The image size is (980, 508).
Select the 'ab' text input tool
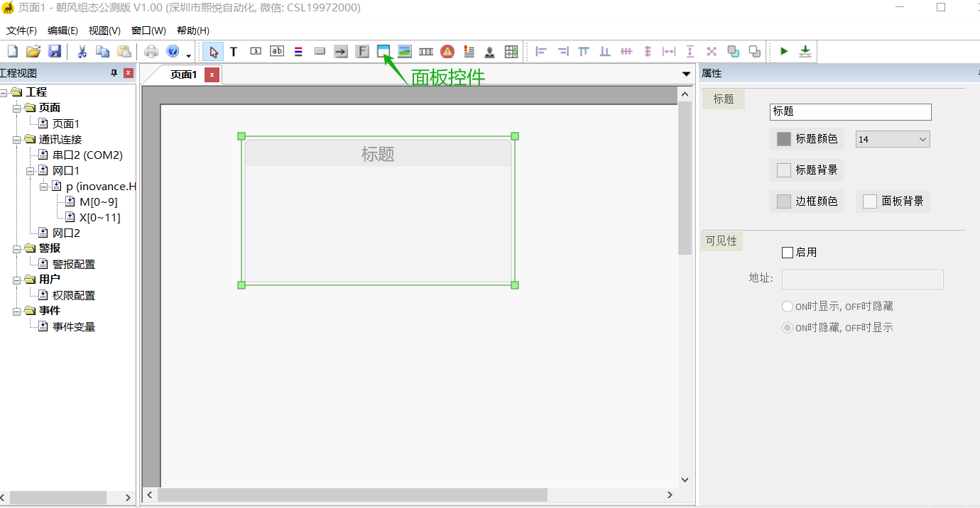pyautogui.click(x=277, y=51)
